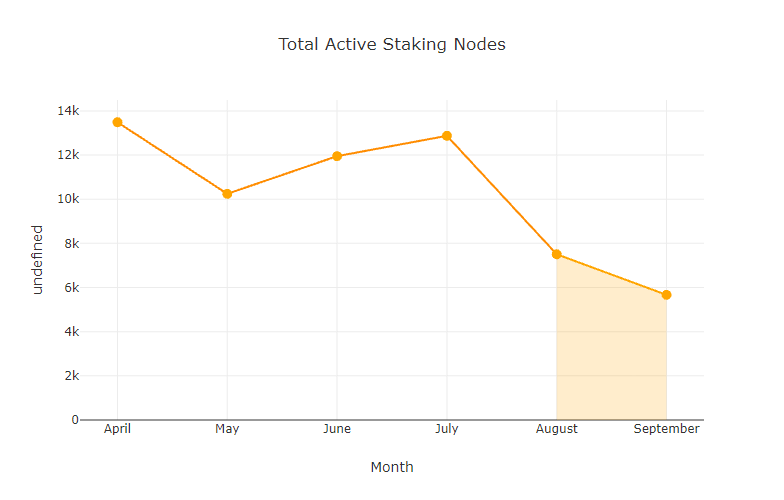784x500 pixels.
Task: Click the 'August' x-axis tick label
Action: 556,429
